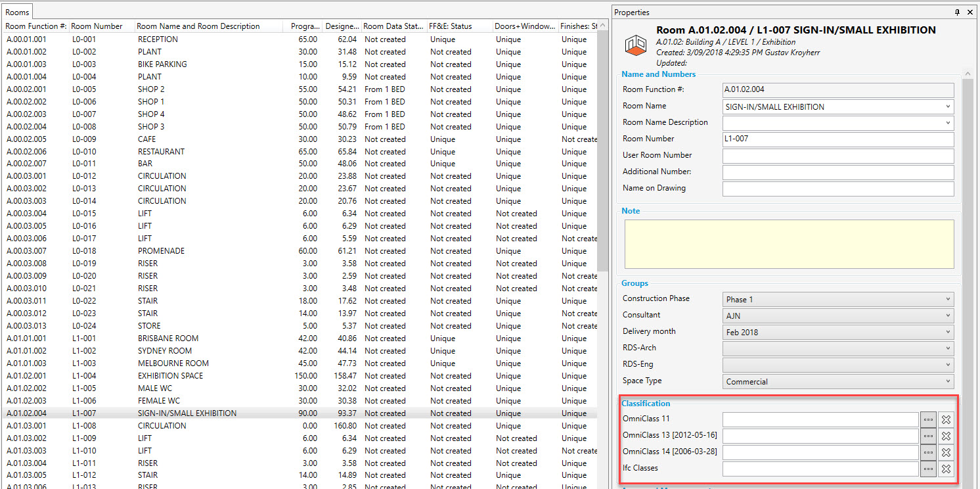Click into the User Room Number field
Image resolution: width=980 pixels, height=489 pixels.
coord(837,156)
